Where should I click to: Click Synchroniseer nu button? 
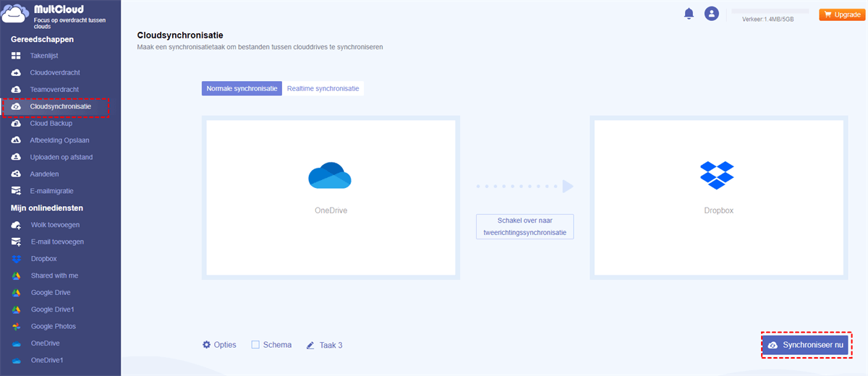[x=805, y=346]
